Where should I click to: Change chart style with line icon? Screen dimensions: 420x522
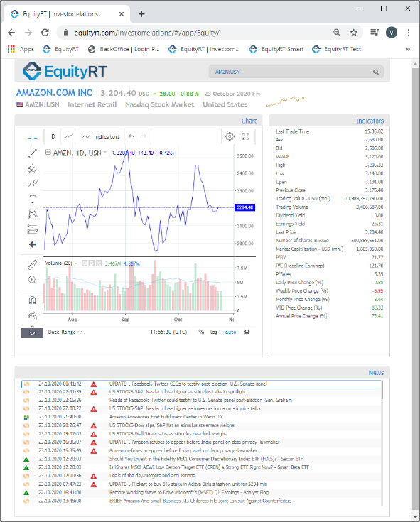point(69,136)
